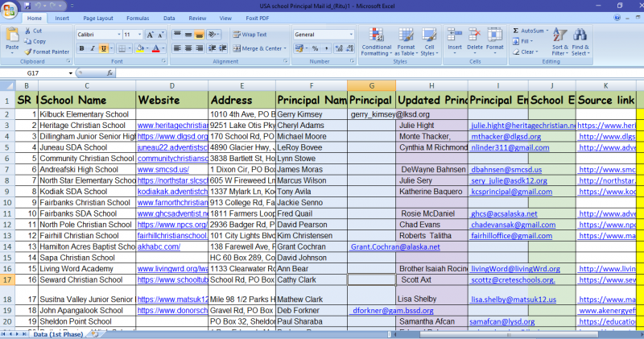This screenshot has width=644, height=339.
Task: Open Conditional Formatting
Action: pyautogui.click(x=376, y=42)
